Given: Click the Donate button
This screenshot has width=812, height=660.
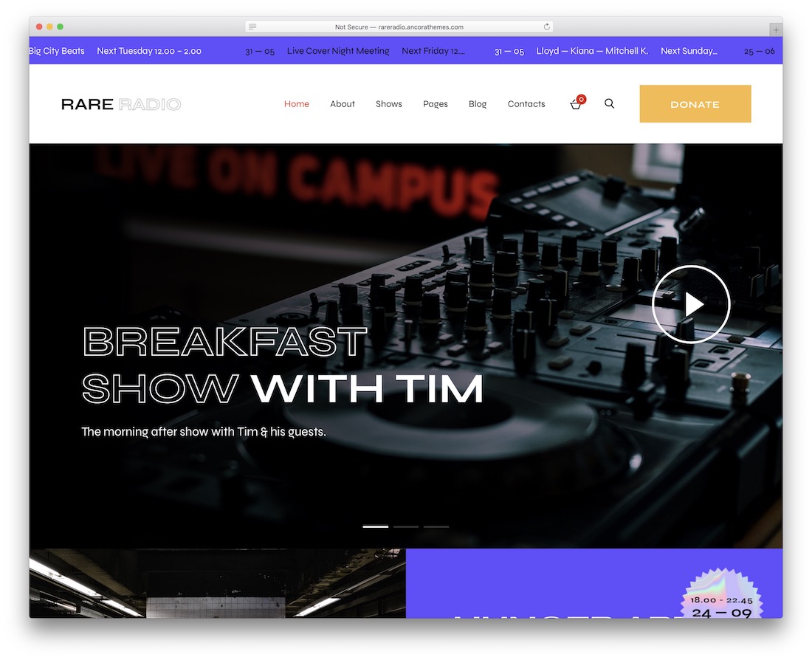Looking at the screenshot, I should click(x=695, y=103).
